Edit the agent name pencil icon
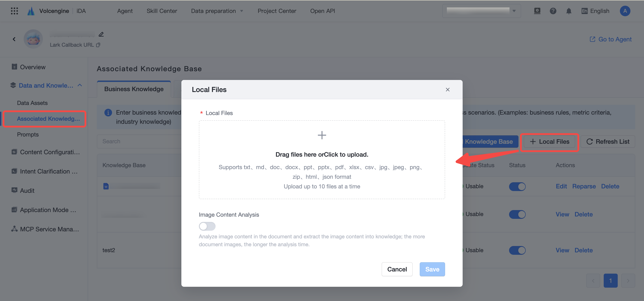The height and width of the screenshot is (301, 644). (x=101, y=34)
